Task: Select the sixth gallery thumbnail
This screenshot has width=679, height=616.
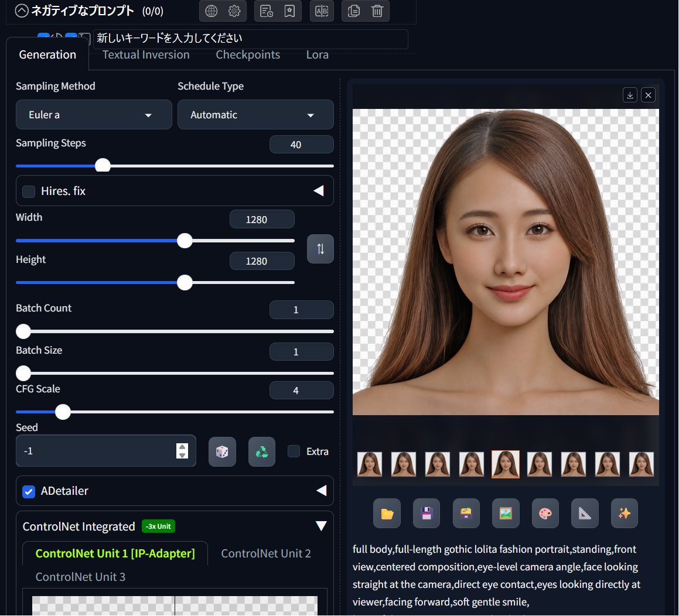Action: (x=540, y=464)
